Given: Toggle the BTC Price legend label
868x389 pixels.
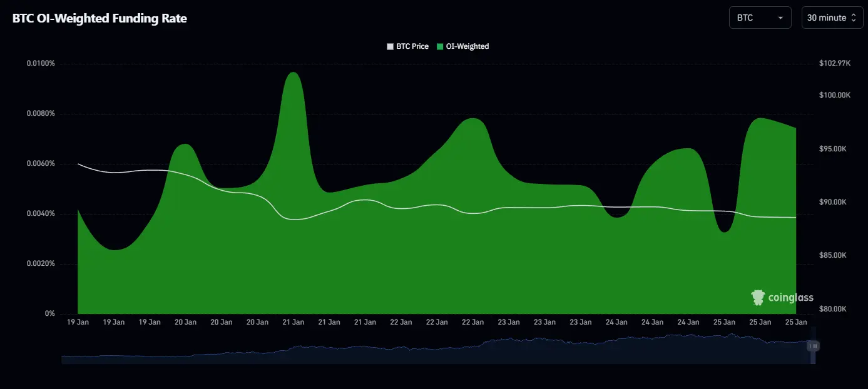Looking at the screenshot, I should [412, 46].
